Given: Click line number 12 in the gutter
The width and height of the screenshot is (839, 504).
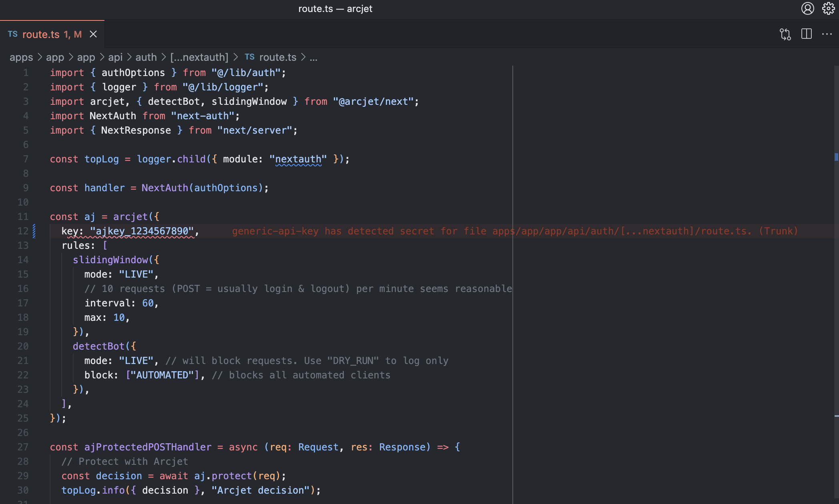Looking at the screenshot, I should (x=22, y=231).
